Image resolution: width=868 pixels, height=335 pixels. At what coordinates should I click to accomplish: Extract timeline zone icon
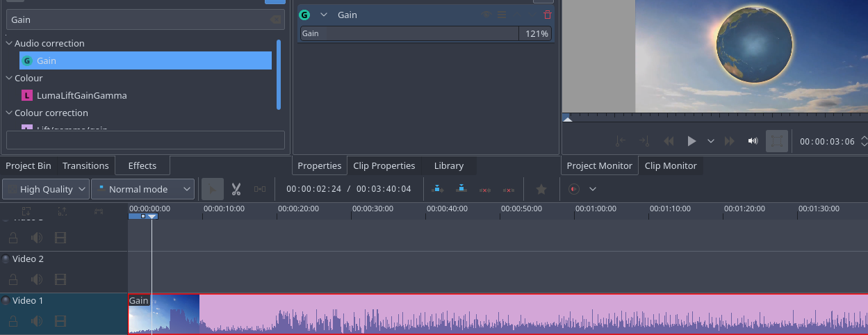tap(485, 189)
